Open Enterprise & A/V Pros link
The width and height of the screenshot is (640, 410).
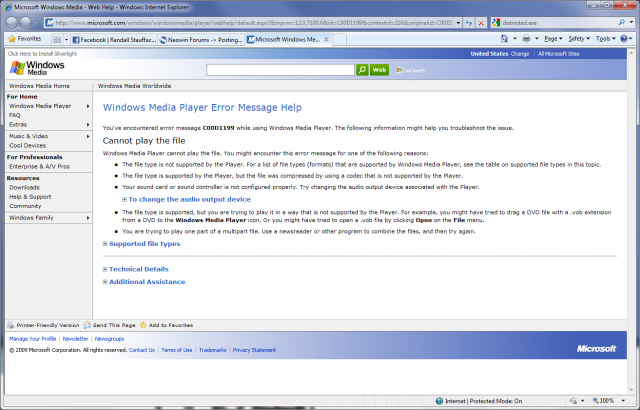(x=39, y=166)
